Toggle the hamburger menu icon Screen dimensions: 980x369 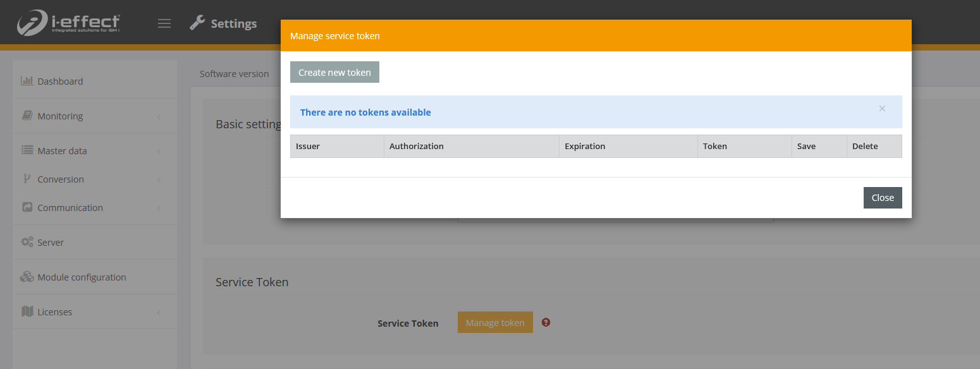[164, 24]
